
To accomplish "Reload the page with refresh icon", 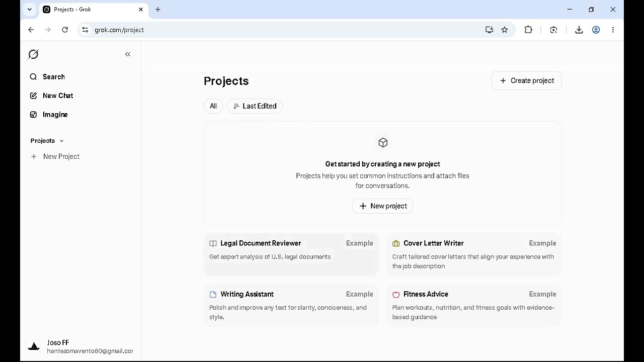I will pyautogui.click(x=65, y=30).
